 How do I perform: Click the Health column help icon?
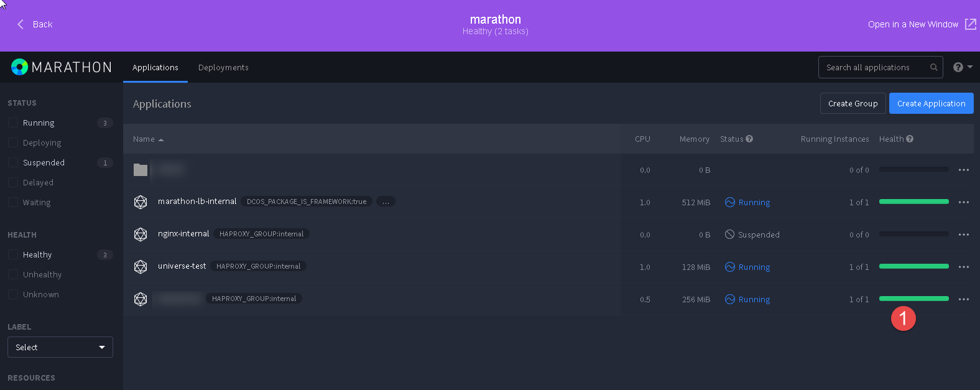point(910,139)
